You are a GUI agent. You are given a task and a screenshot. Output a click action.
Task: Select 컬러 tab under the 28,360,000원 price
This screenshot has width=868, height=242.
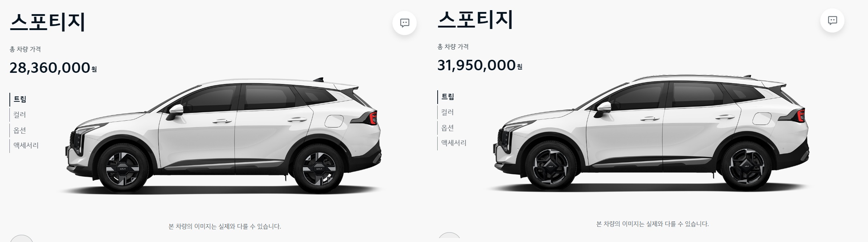coord(20,115)
